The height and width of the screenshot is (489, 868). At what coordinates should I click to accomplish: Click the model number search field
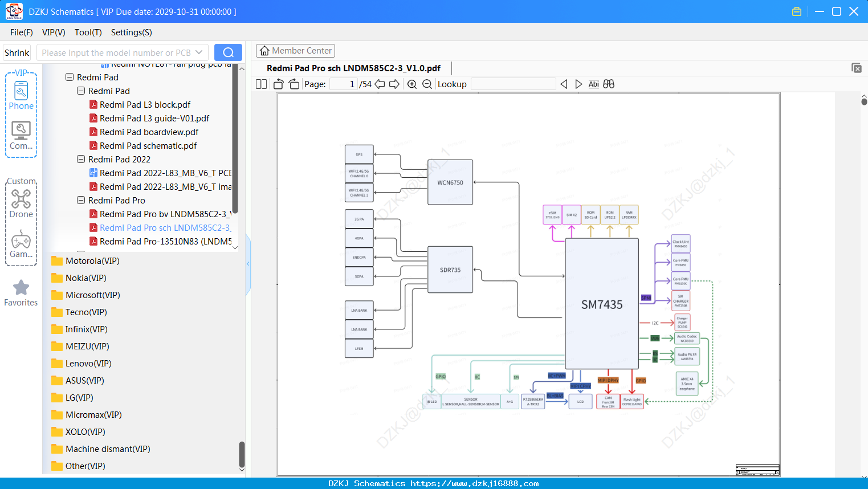point(116,52)
